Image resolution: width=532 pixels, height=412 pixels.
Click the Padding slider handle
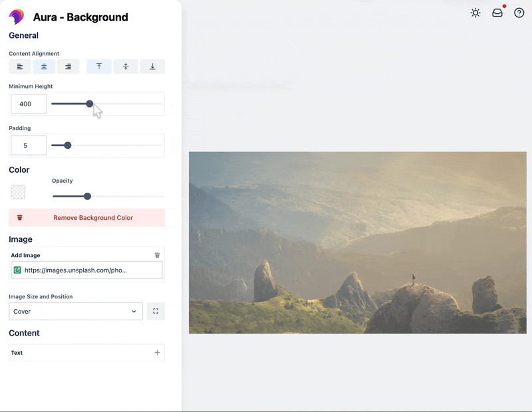pyautogui.click(x=68, y=146)
